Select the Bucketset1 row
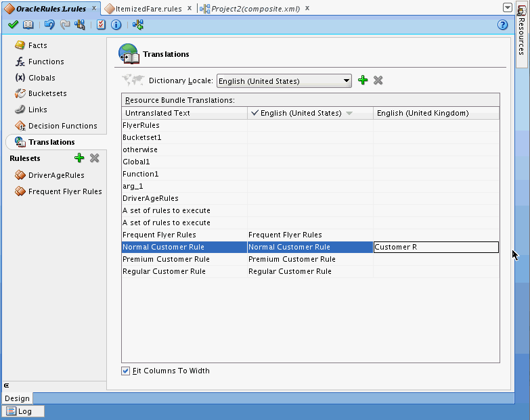This screenshot has width=530, height=420. click(310, 137)
